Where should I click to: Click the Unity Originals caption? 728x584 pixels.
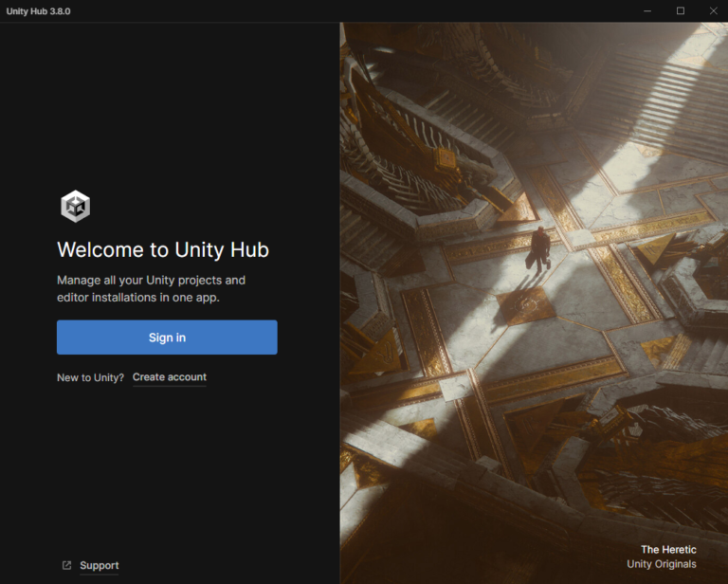point(661,565)
